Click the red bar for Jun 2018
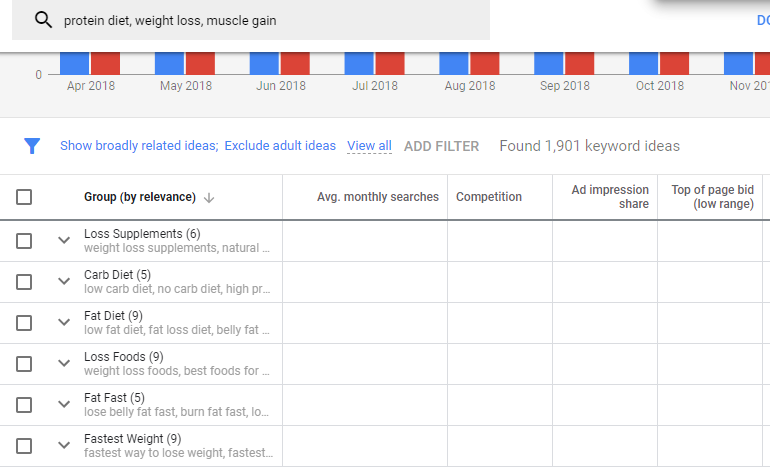770x467 pixels. (x=295, y=63)
